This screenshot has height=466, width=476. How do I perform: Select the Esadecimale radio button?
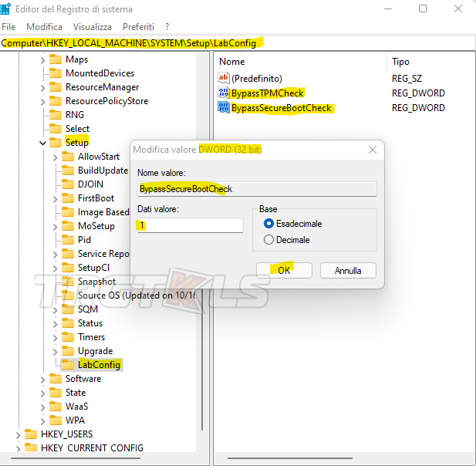268,224
